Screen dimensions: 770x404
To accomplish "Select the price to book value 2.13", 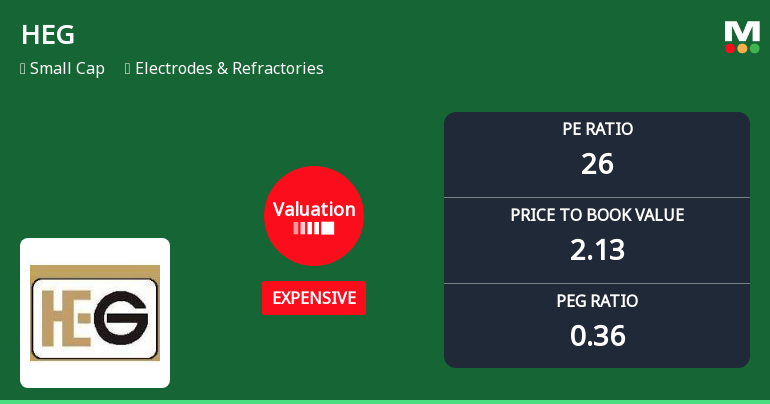I will tap(597, 249).
